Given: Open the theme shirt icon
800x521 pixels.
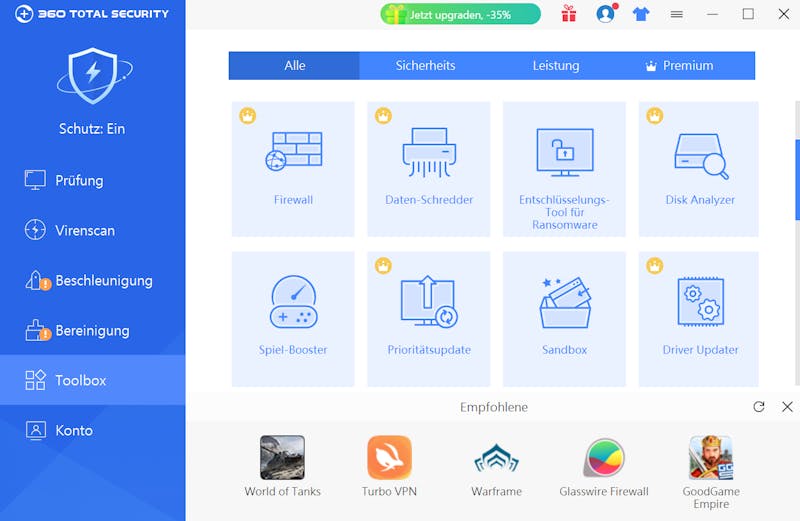Looking at the screenshot, I should (641, 14).
